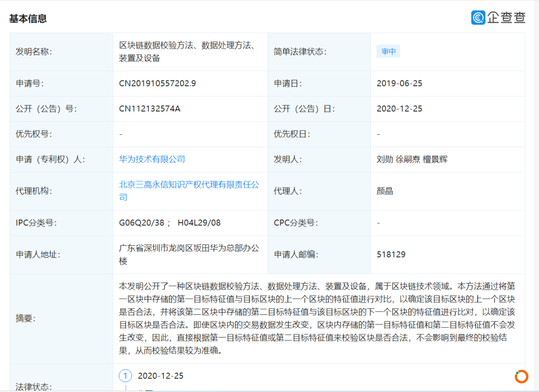The width and height of the screenshot is (539, 392).
Task: Click the 优先权日 label
Action: 292,134
